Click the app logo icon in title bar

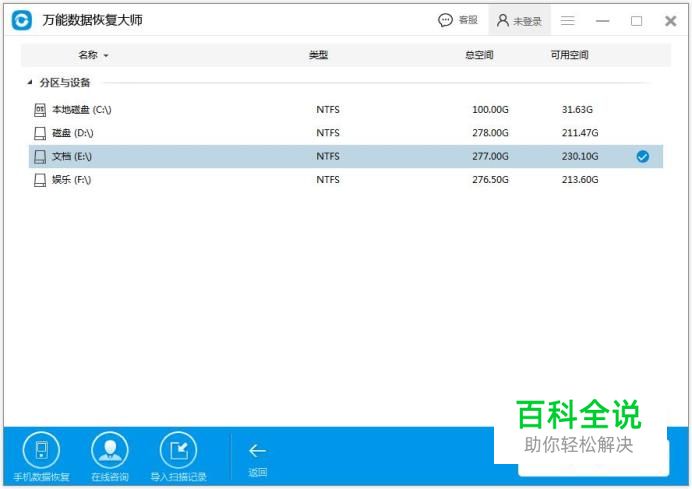22,20
